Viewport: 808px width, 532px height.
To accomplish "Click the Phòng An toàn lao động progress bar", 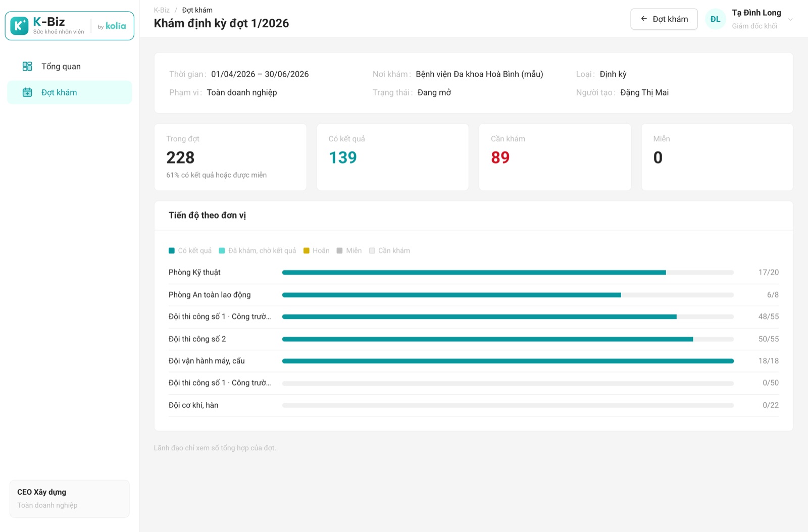I will 508,295.
